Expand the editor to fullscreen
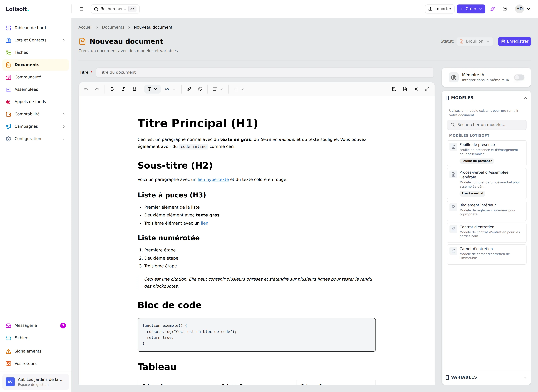 [x=427, y=89]
